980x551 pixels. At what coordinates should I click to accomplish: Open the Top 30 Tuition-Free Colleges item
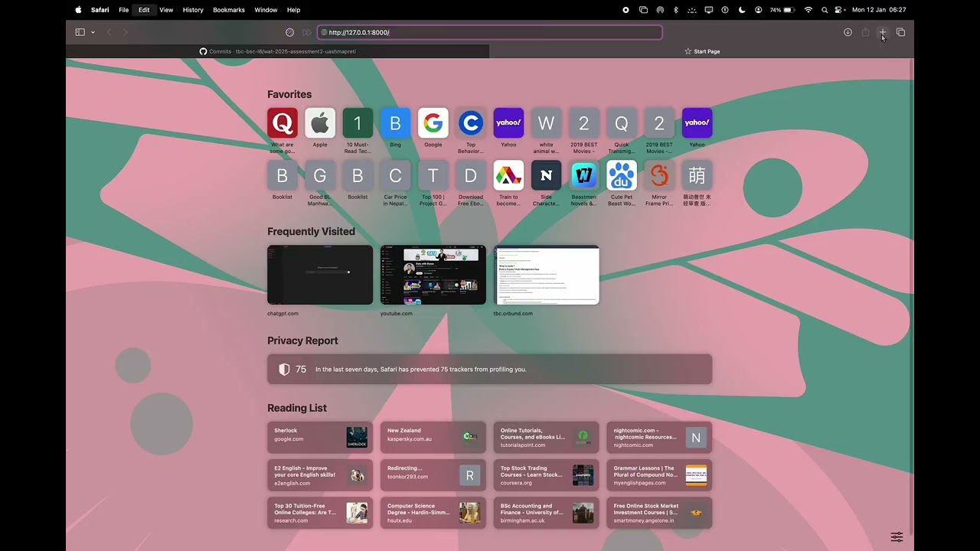point(320,513)
